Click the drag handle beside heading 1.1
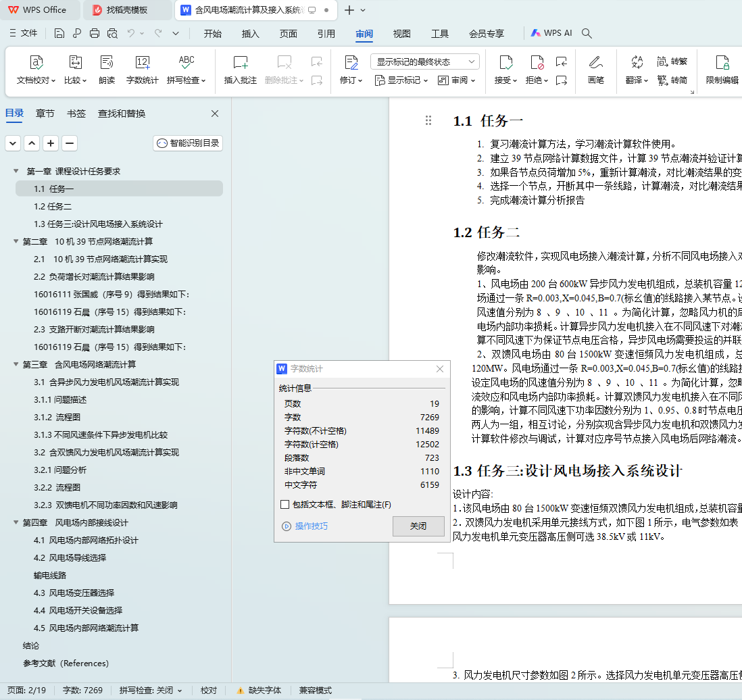 428,121
